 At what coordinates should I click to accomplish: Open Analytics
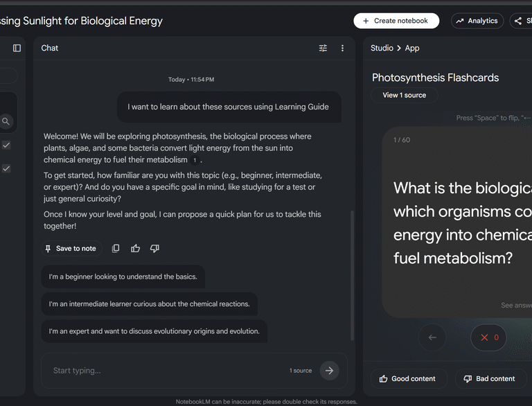[x=477, y=21]
